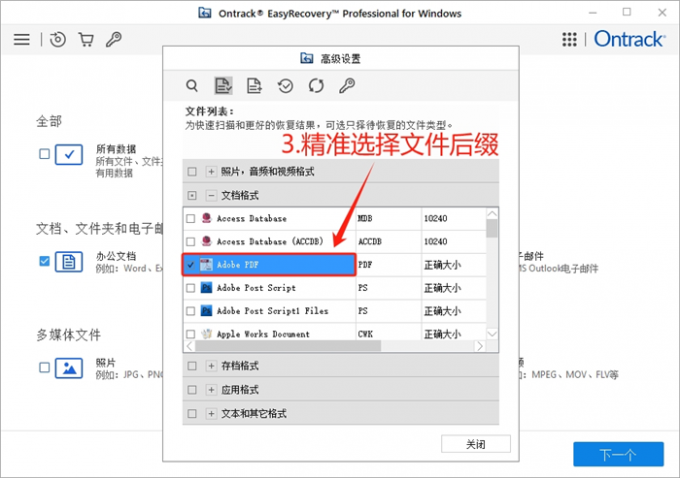Click the Adobe Post Script file icon
The width and height of the screenshot is (680, 478).
click(206, 288)
